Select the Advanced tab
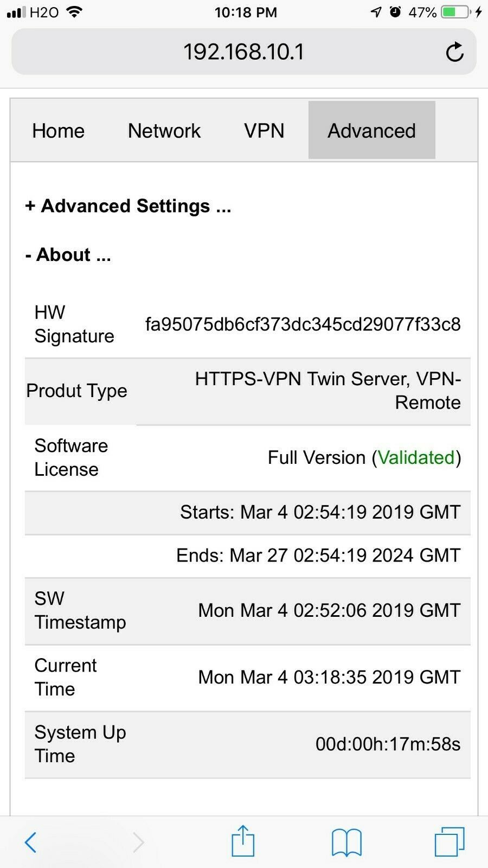The width and height of the screenshot is (488, 868). click(x=372, y=130)
